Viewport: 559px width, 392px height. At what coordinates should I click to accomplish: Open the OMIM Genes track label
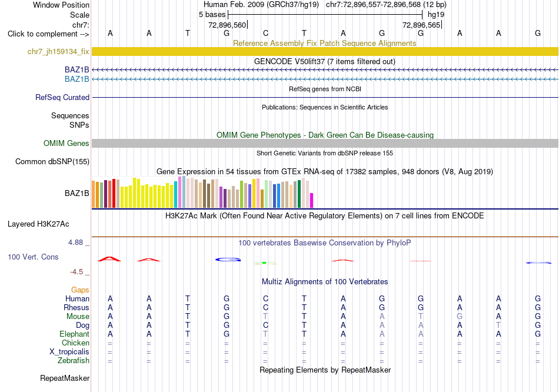pos(66,143)
